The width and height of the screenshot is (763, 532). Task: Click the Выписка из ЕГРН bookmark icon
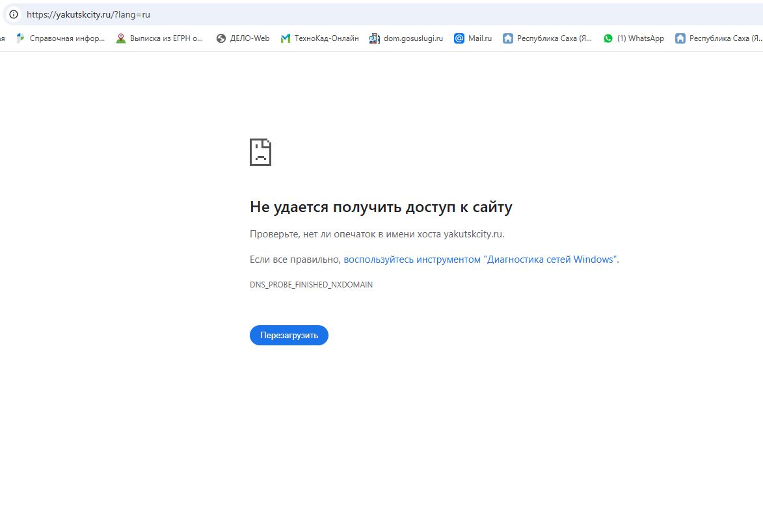click(x=120, y=38)
